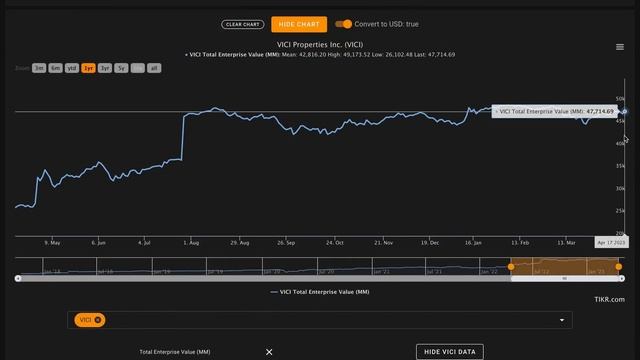The image size is (640, 360).
Task: Click the white navigator scrollbar thumb
Action: (565, 278)
